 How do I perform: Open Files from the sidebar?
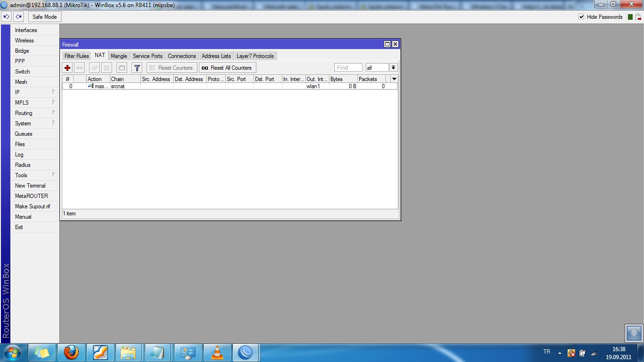tap(35, 144)
